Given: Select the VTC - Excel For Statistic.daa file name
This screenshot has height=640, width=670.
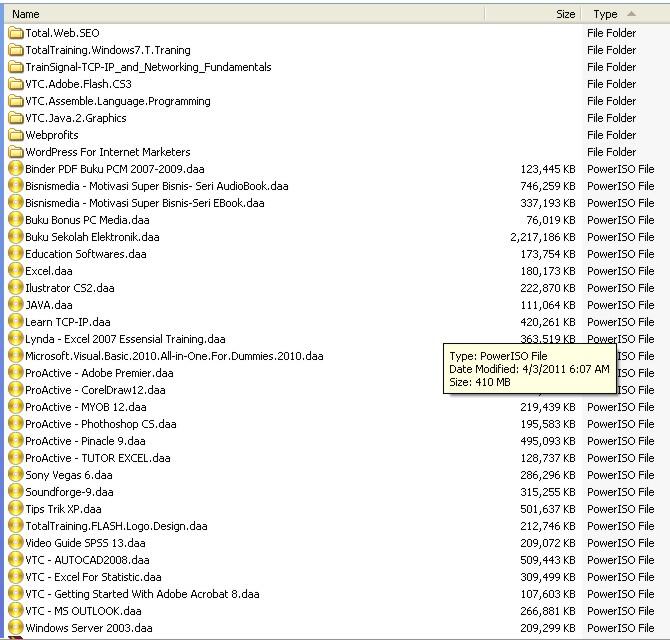Looking at the screenshot, I should (x=94, y=577).
